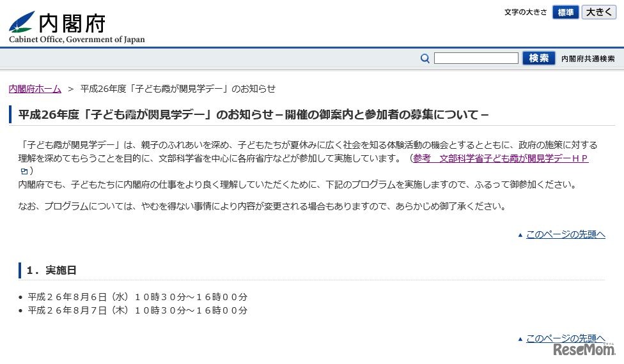The image size is (624, 364).
Task: Click the 内閣府 site title text
Action: click(x=72, y=22)
